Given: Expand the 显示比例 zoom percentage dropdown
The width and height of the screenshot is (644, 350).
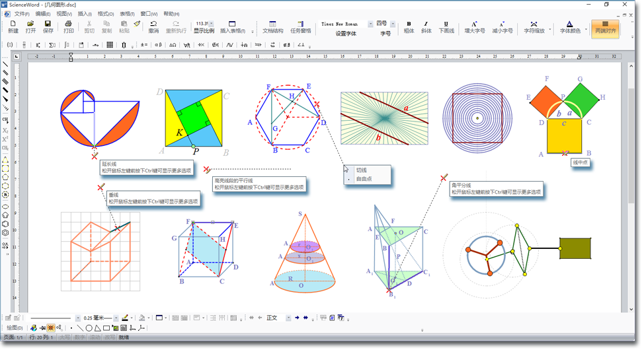Looking at the screenshot, I should (212, 24).
